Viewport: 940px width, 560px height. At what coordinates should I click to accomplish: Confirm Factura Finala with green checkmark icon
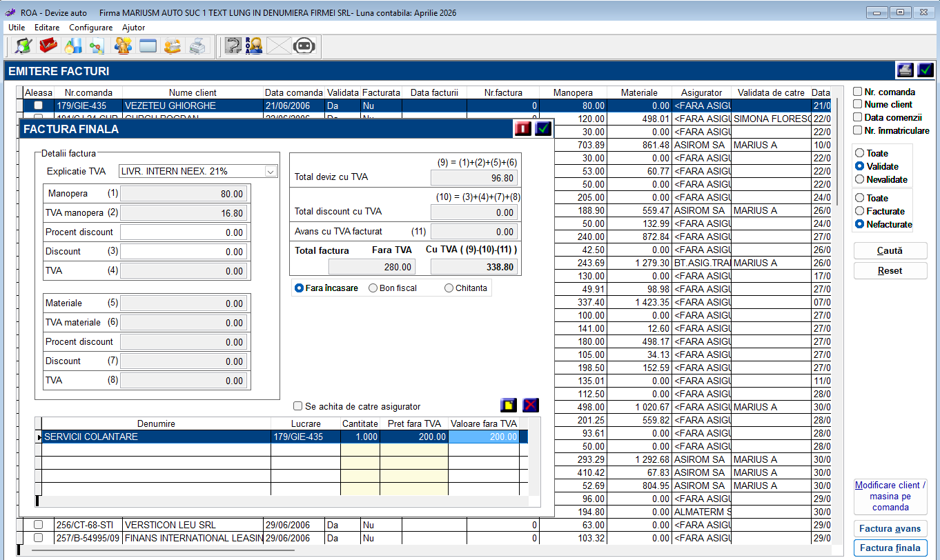pos(543,129)
